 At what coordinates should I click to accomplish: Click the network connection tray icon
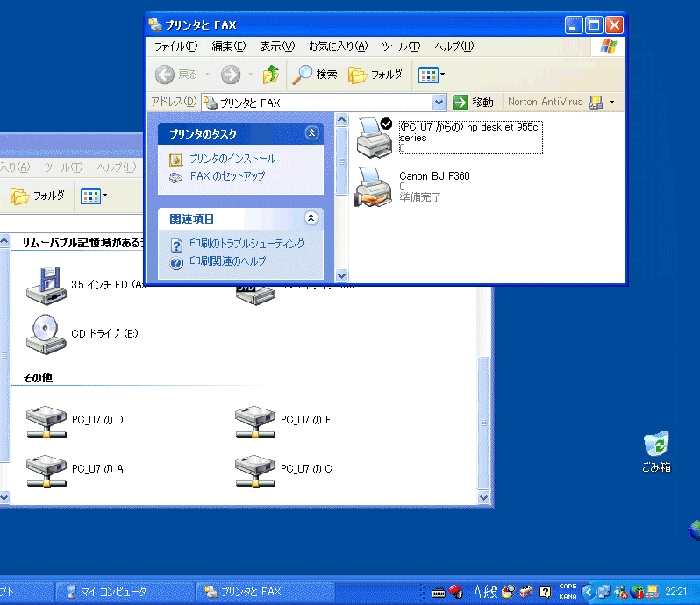604,592
